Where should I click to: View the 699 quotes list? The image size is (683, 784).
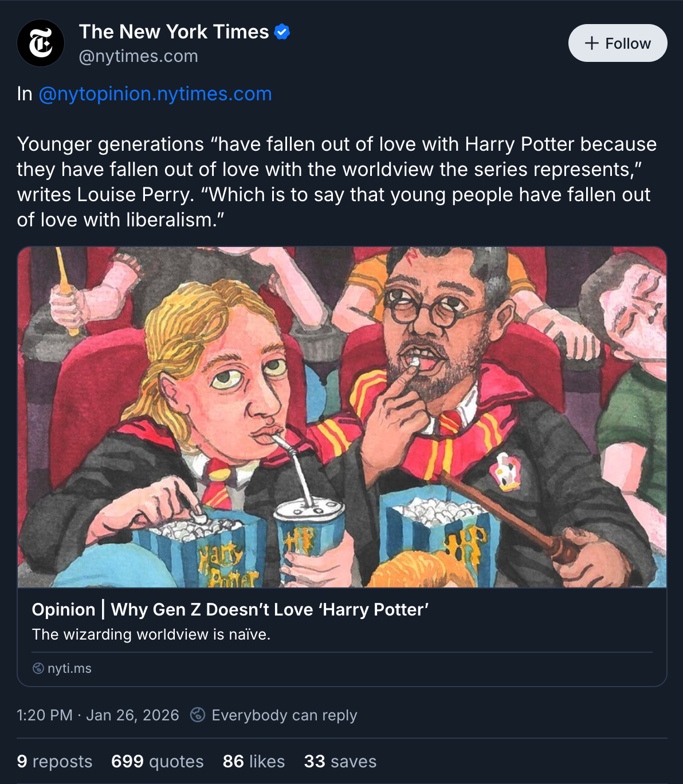157,761
